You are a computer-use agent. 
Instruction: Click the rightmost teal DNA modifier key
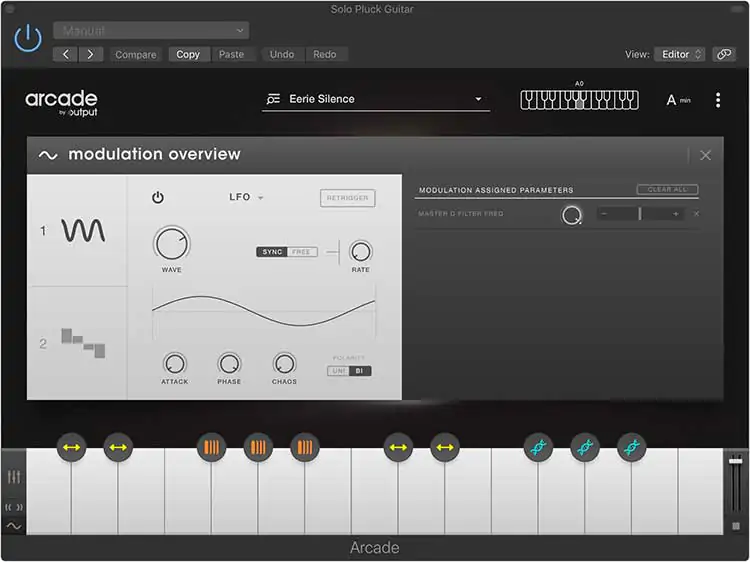click(x=632, y=448)
